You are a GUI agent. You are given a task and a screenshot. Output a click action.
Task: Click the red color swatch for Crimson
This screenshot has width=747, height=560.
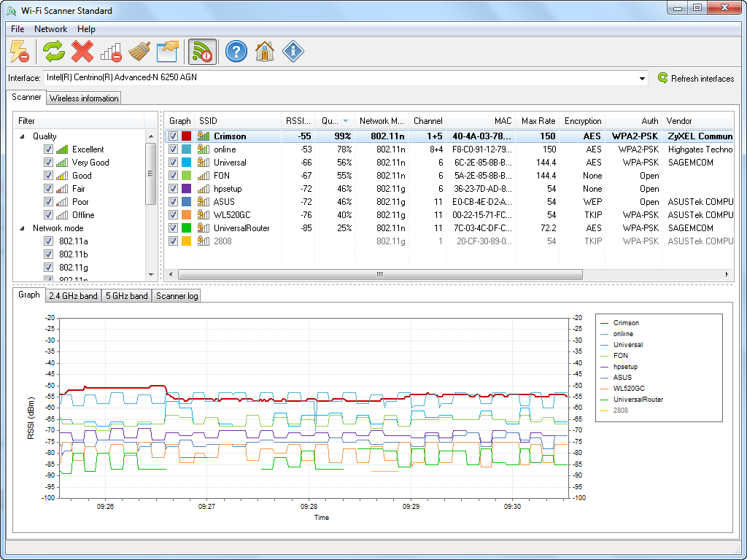tap(187, 136)
